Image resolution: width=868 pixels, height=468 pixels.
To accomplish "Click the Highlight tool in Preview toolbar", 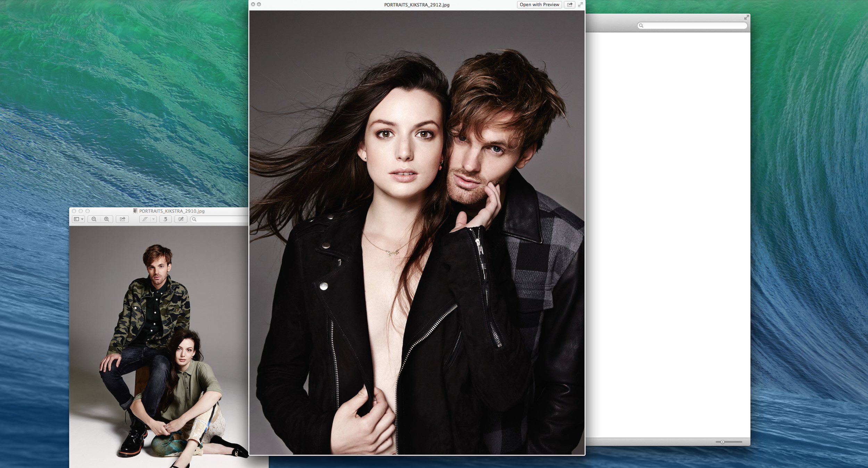I will 145,219.
